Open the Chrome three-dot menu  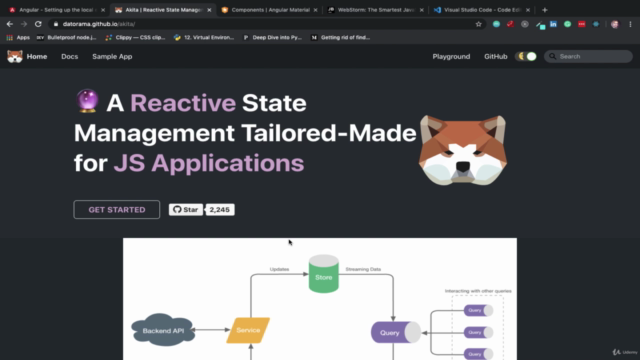click(x=630, y=24)
